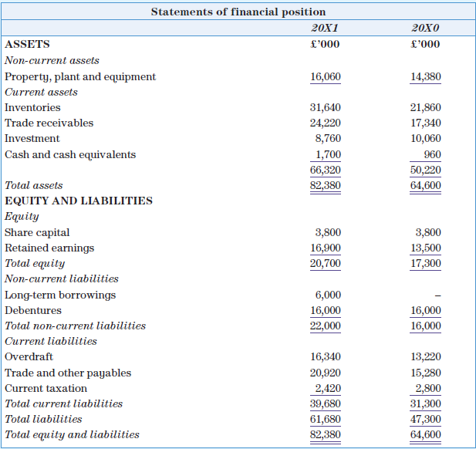Click the 'Statements of financial position' title
The height and width of the screenshot is (449, 476).
[238, 12]
